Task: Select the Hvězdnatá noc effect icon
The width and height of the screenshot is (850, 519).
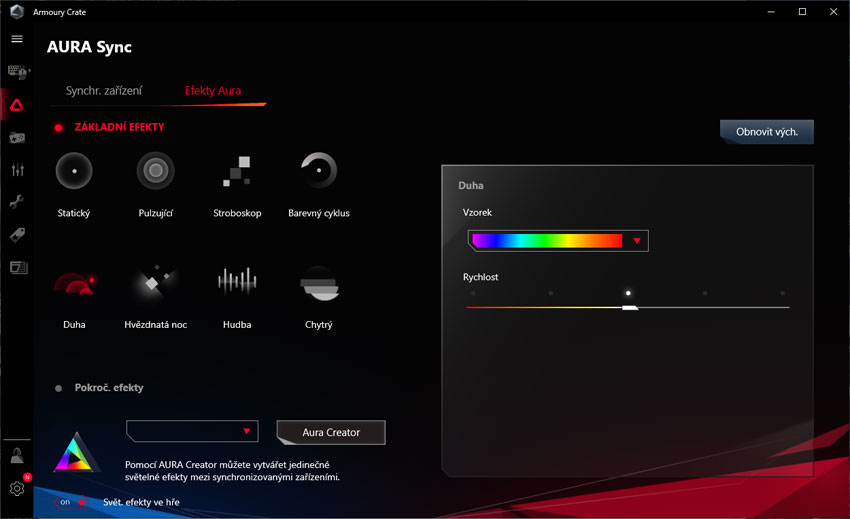Action: (155, 281)
